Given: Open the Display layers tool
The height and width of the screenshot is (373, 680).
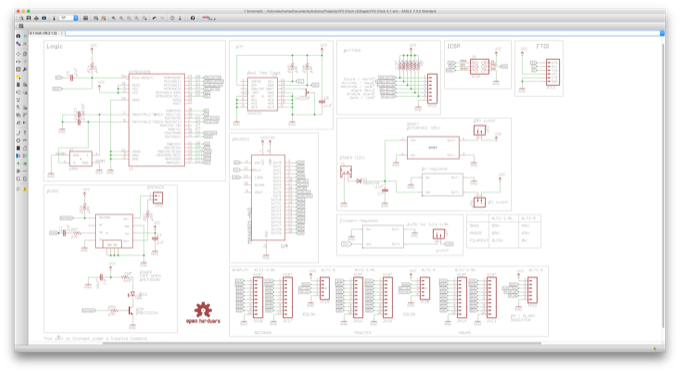Looking at the screenshot, I should [x=18, y=43].
